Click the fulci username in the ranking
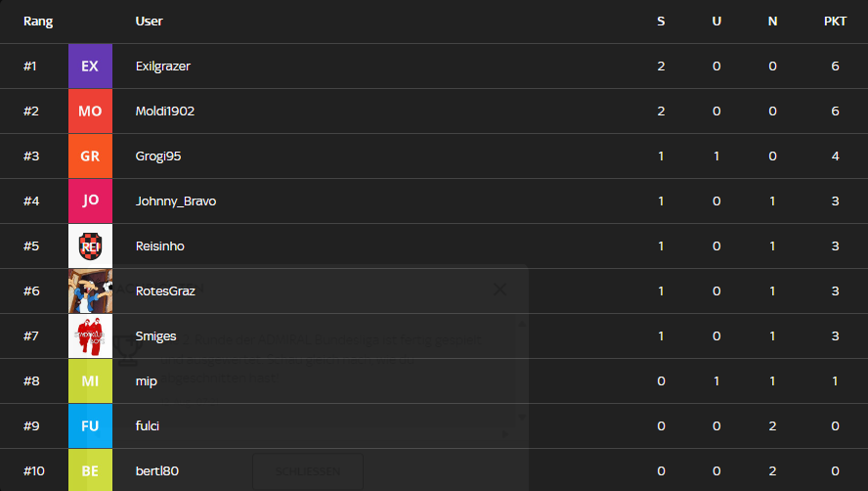868x491 pixels. coord(148,425)
